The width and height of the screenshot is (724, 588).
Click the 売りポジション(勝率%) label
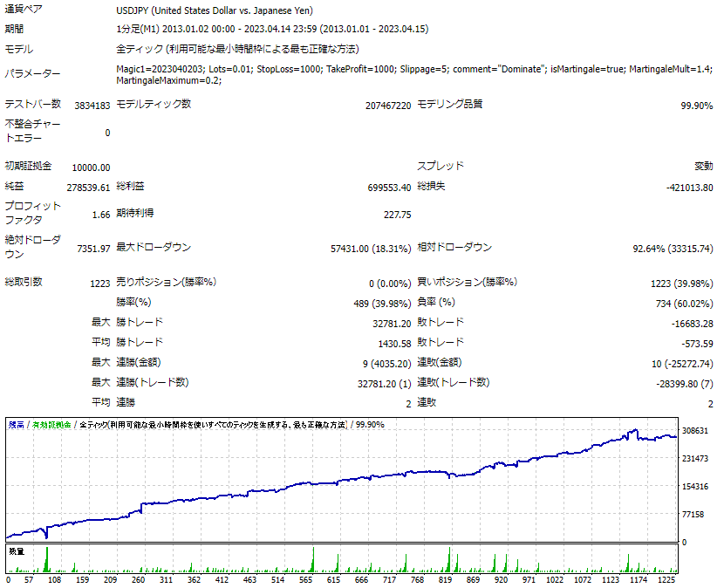pyautogui.click(x=167, y=282)
